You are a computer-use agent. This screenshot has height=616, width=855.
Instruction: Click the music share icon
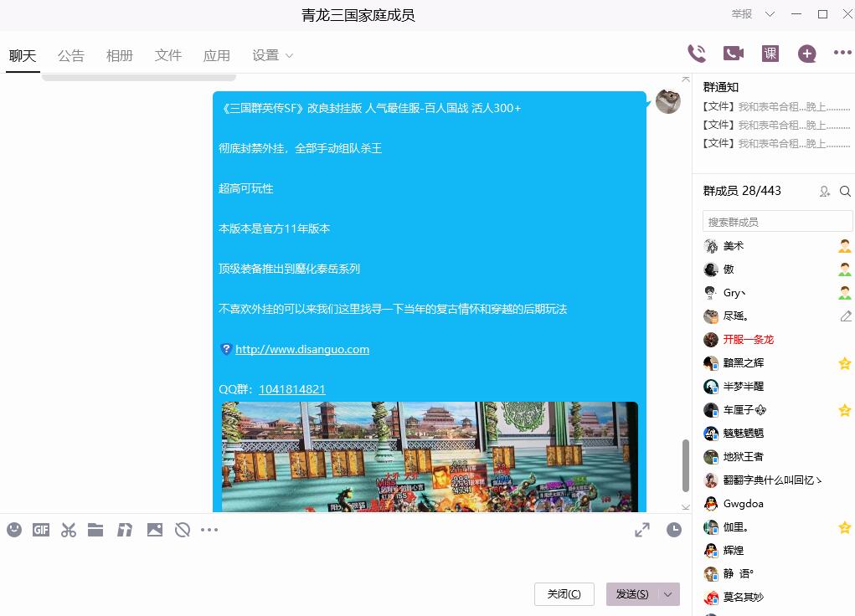(x=125, y=529)
